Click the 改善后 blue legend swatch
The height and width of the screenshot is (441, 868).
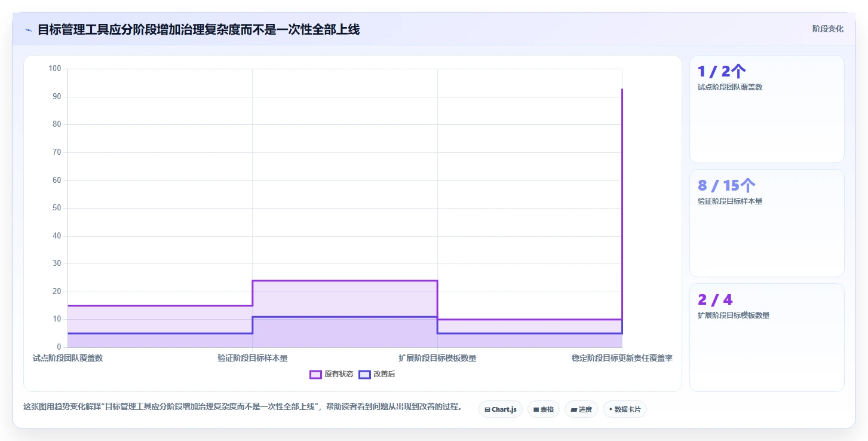[364, 374]
